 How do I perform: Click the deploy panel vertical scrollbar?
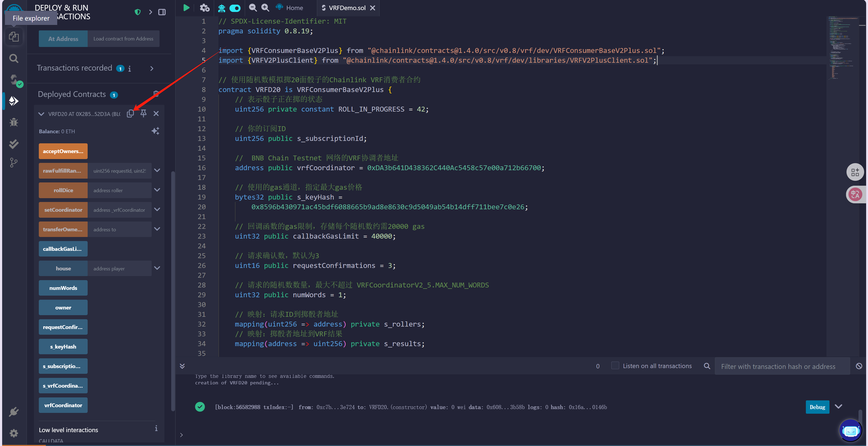tap(173, 291)
